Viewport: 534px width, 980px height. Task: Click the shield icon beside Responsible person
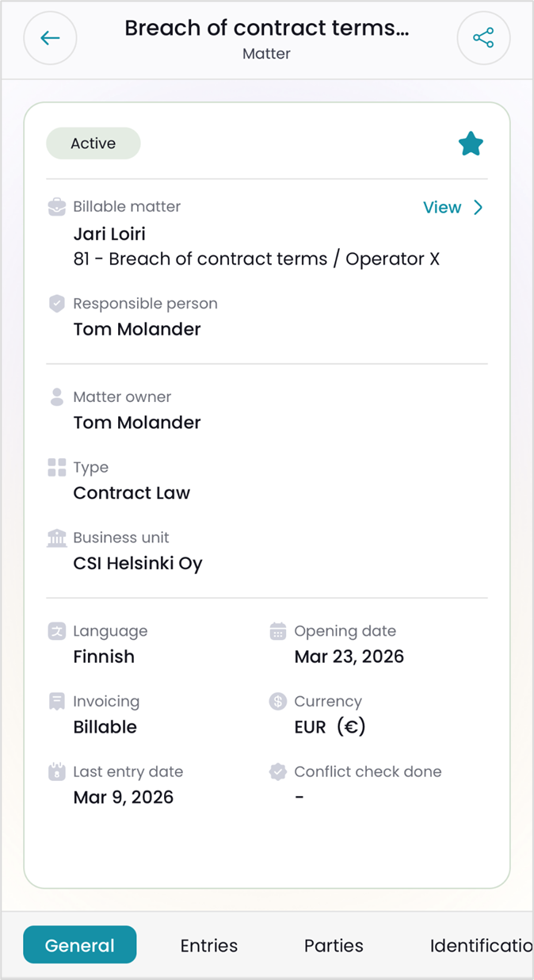point(57,304)
